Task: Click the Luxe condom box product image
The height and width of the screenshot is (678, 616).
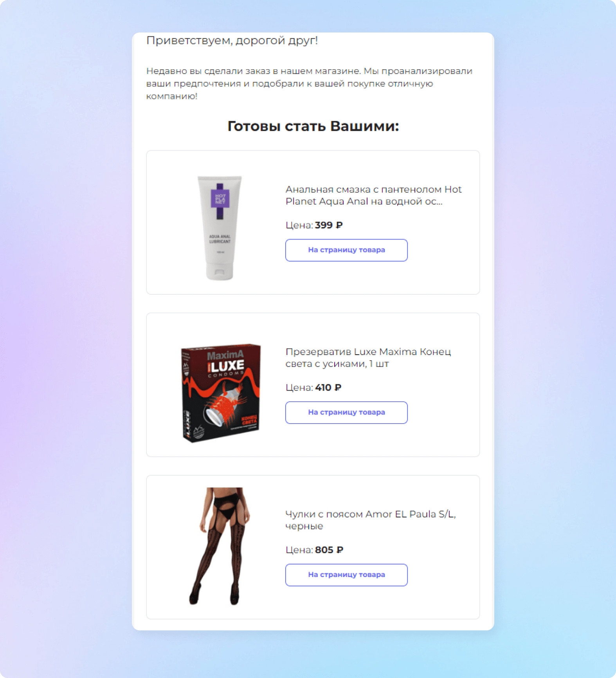Action: click(x=220, y=393)
